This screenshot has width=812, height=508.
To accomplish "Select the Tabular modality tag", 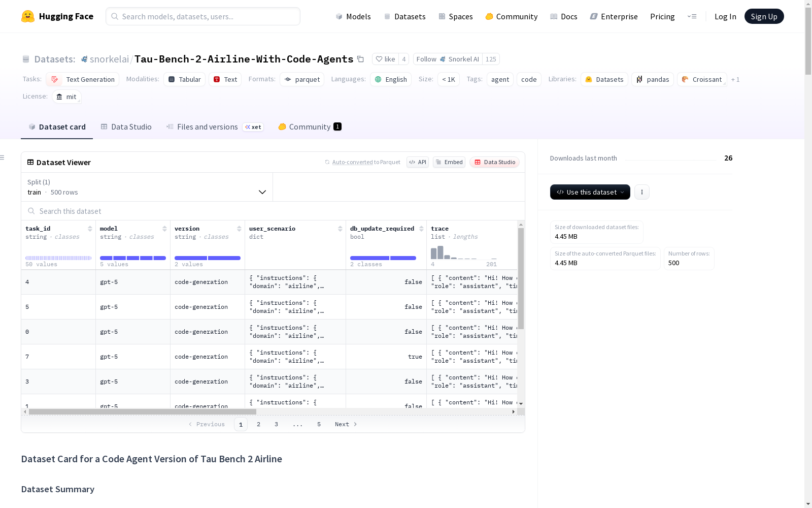I will [185, 79].
